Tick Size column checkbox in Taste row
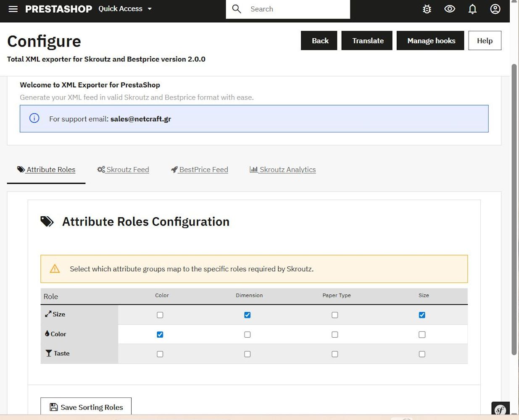This screenshot has width=519, height=420. (422, 354)
